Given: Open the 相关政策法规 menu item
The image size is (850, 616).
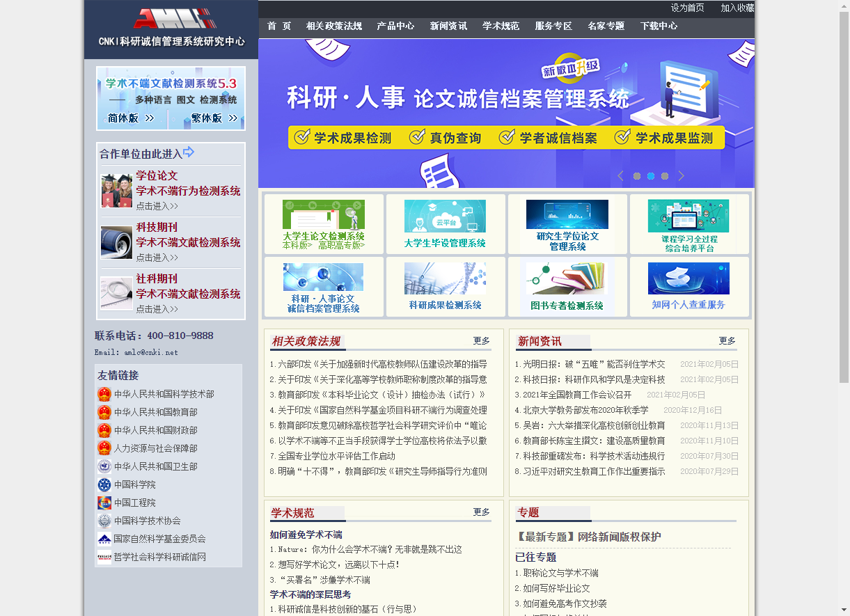Looking at the screenshot, I should pyautogui.click(x=334, y=26).
